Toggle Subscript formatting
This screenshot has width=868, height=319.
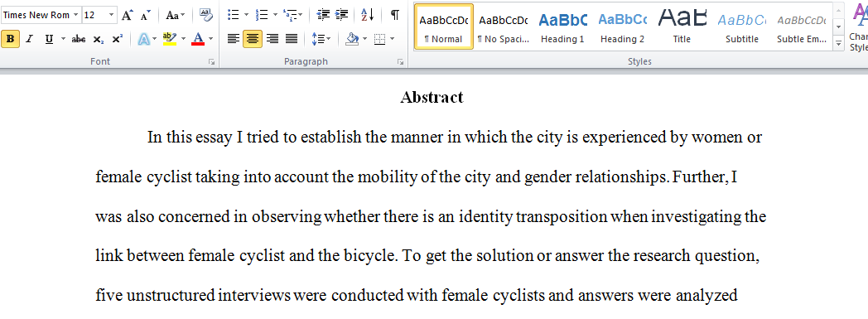tap(98, 39)
